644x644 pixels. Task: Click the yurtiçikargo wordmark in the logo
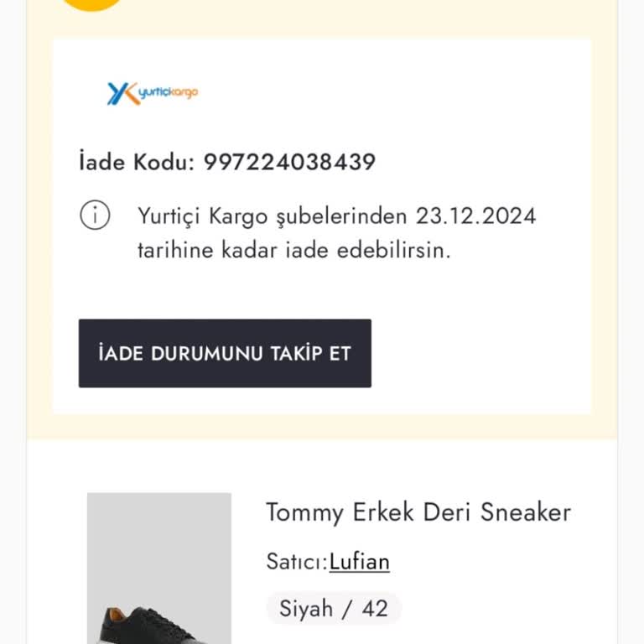(x=169, y=91)
